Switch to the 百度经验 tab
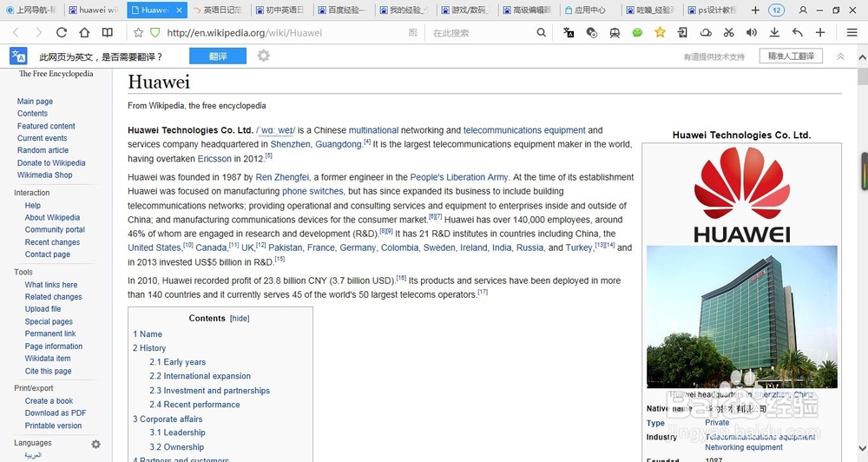Viewport: 868px width, 462px height. (343, 10)
